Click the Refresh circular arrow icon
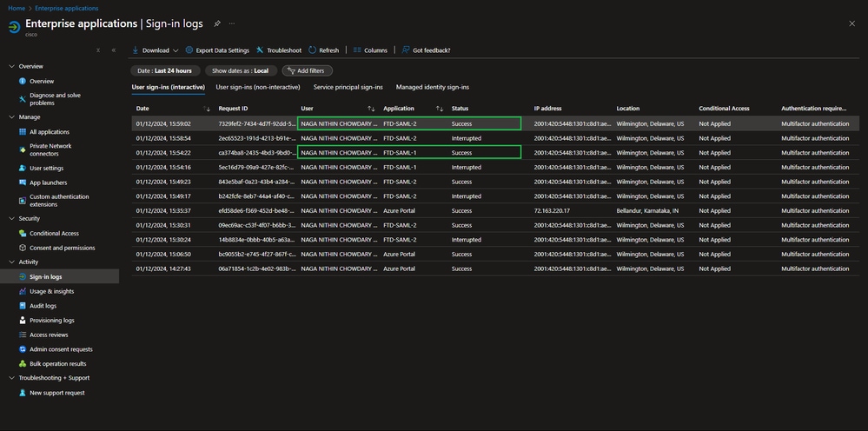Viewport: 868px width, 431px height. (312, 50)
